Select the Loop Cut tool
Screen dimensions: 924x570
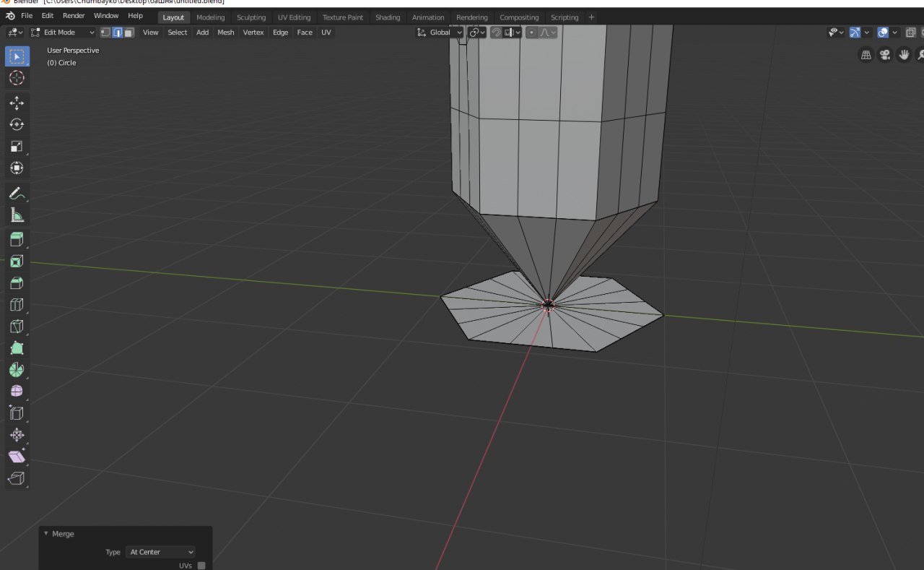[x=17, y=305]
